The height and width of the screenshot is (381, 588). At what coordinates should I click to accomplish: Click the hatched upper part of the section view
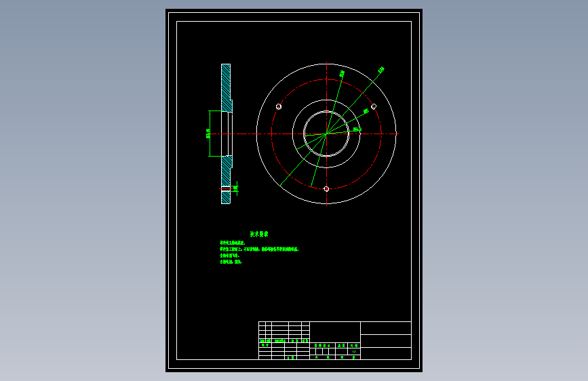(x=226, y=87)
